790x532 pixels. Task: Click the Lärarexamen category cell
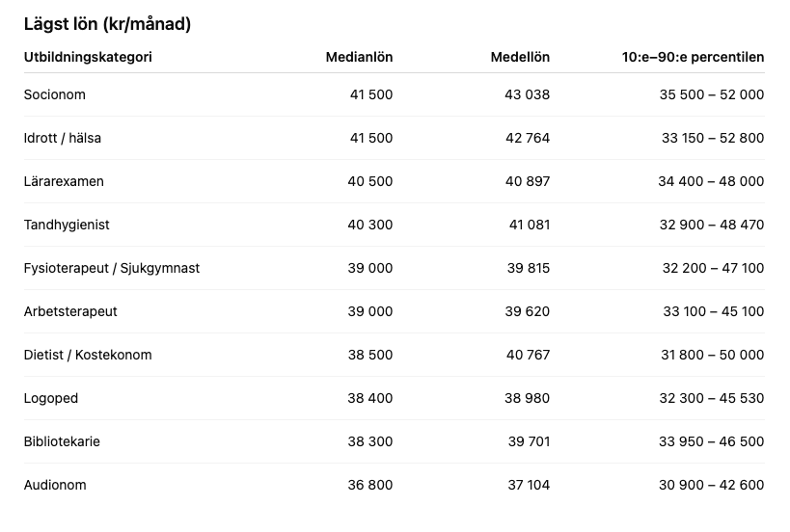click(64, 181)
